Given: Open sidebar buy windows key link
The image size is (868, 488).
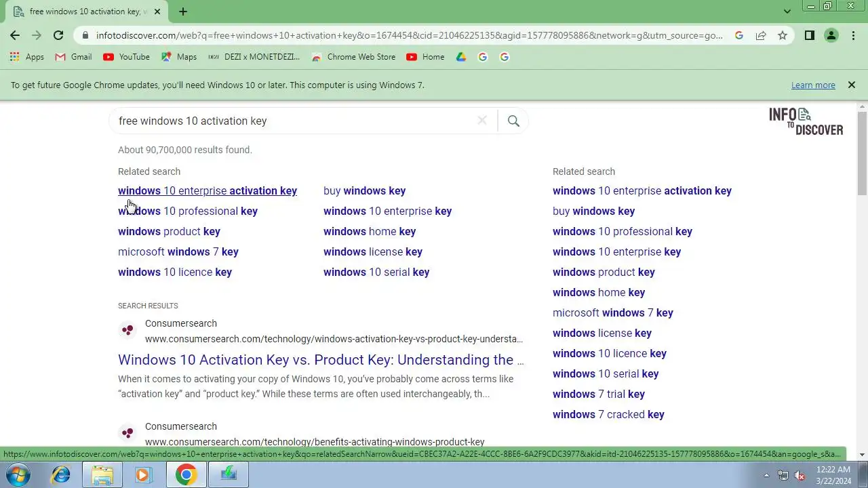Looking at the screenshot, I should click(593, 211).
